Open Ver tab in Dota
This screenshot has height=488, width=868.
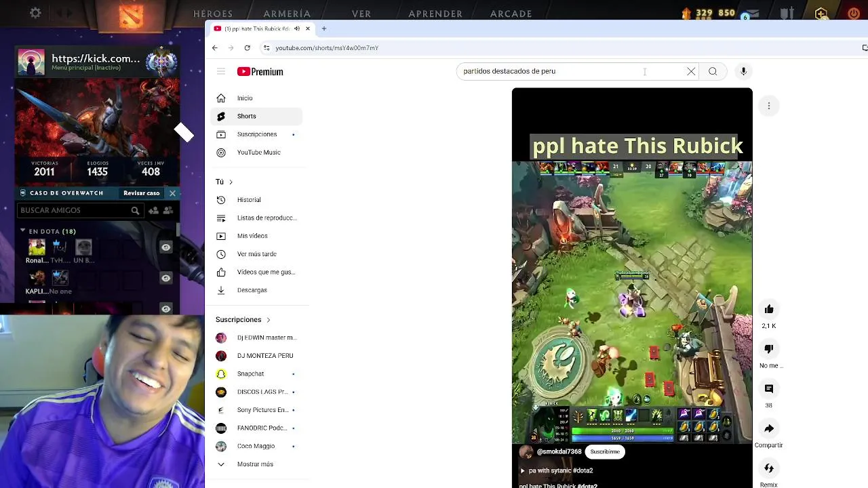coord(361,14)
